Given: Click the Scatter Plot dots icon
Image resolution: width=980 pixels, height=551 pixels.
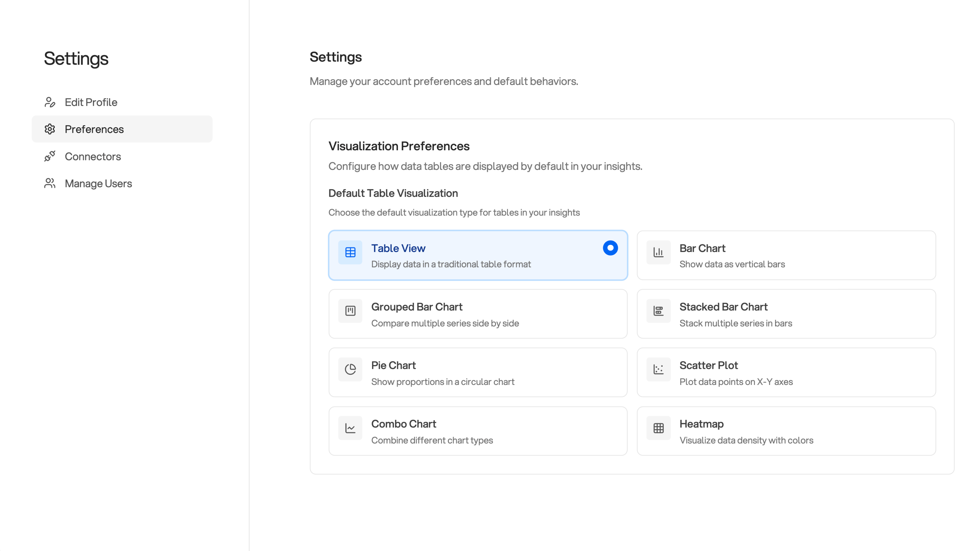Looking at the screenshot, I should coord(658,369).
